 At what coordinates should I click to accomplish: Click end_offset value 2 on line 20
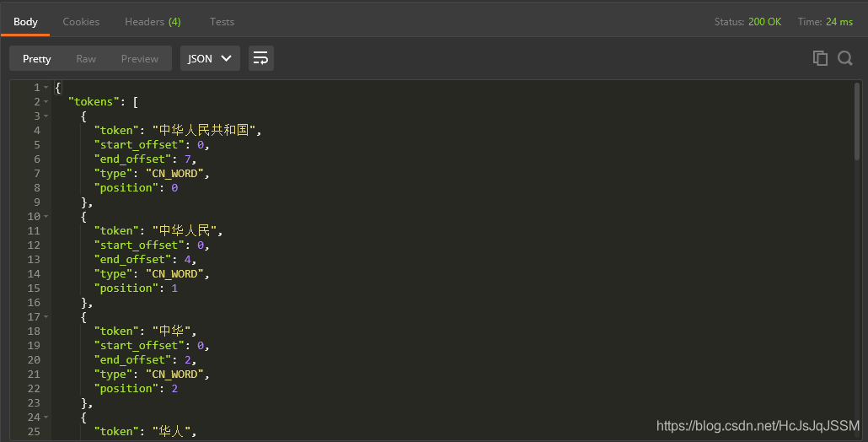[x=188, y=359]
